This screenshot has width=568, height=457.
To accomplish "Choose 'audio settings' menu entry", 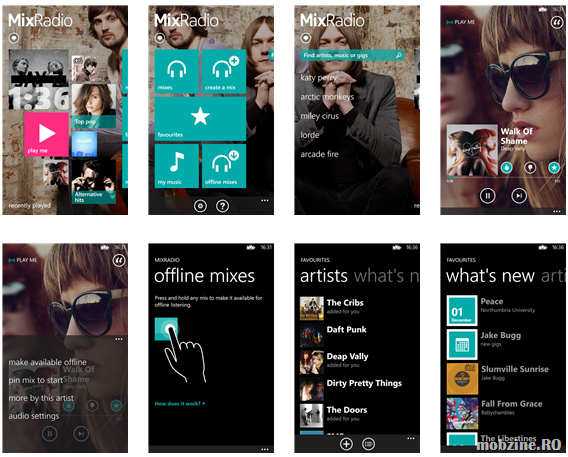I will (34, 416).
